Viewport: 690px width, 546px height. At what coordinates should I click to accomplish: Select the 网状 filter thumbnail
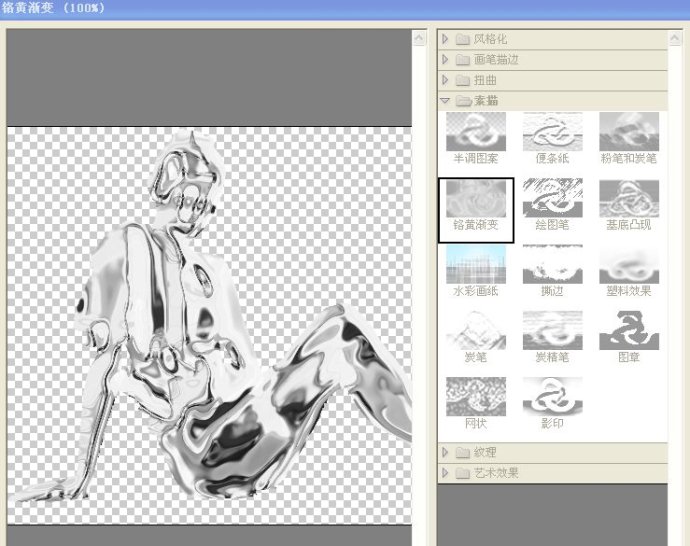tap(475, 397)
